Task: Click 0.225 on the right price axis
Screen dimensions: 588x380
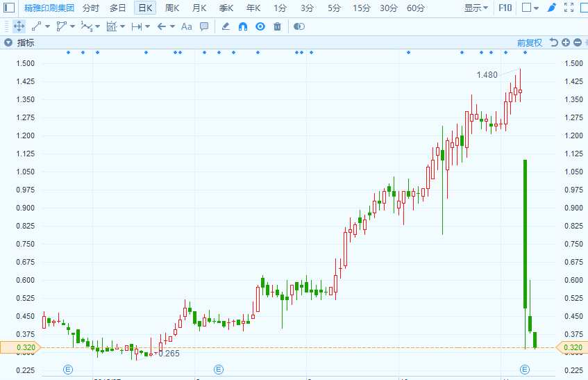Action: tap(573, 370)
